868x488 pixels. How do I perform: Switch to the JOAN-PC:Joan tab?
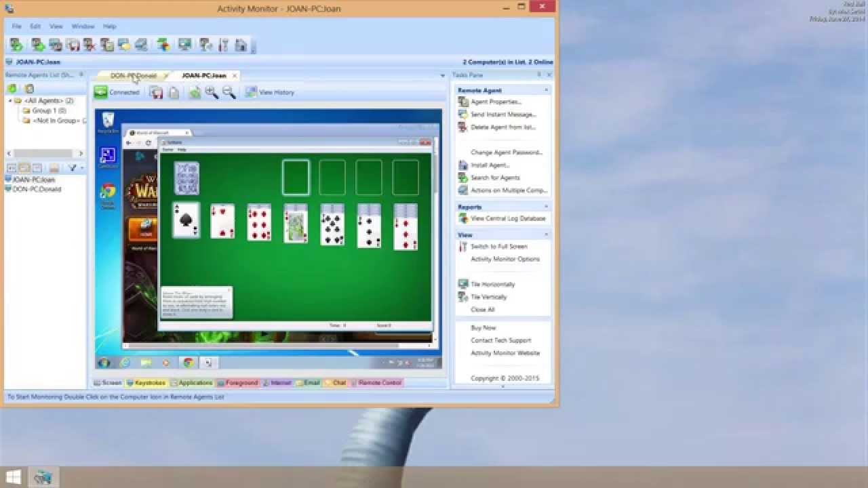pyautogui.click(x=204, y=75)
